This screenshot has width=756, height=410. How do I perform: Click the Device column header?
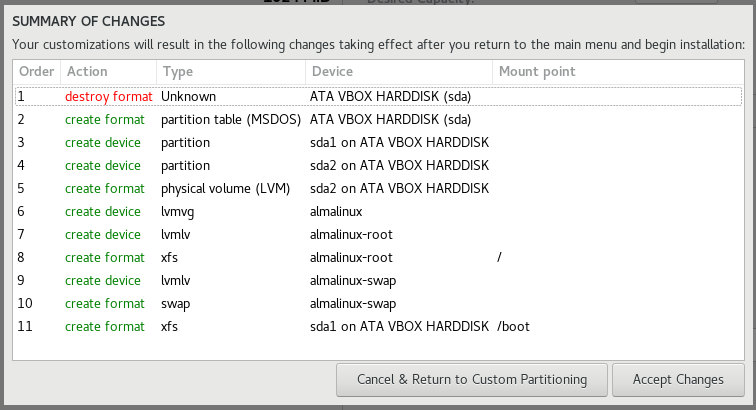tap(399, 71)
